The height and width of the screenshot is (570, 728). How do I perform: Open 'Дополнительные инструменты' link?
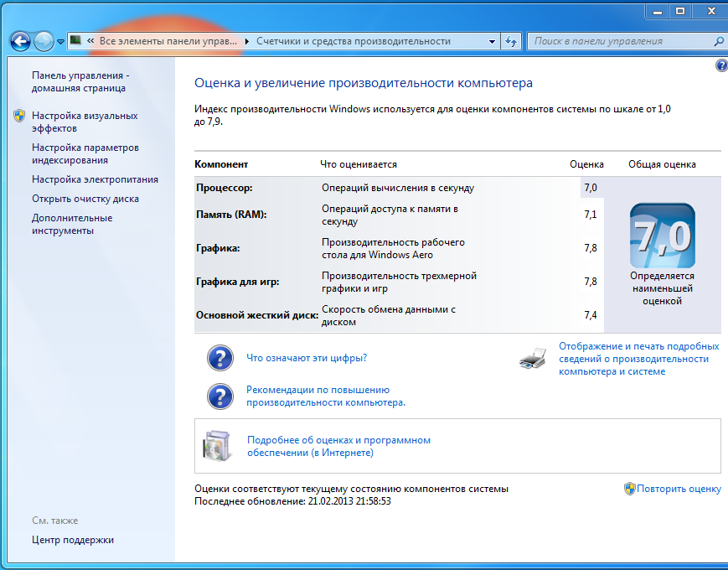(x=72, y=224)
